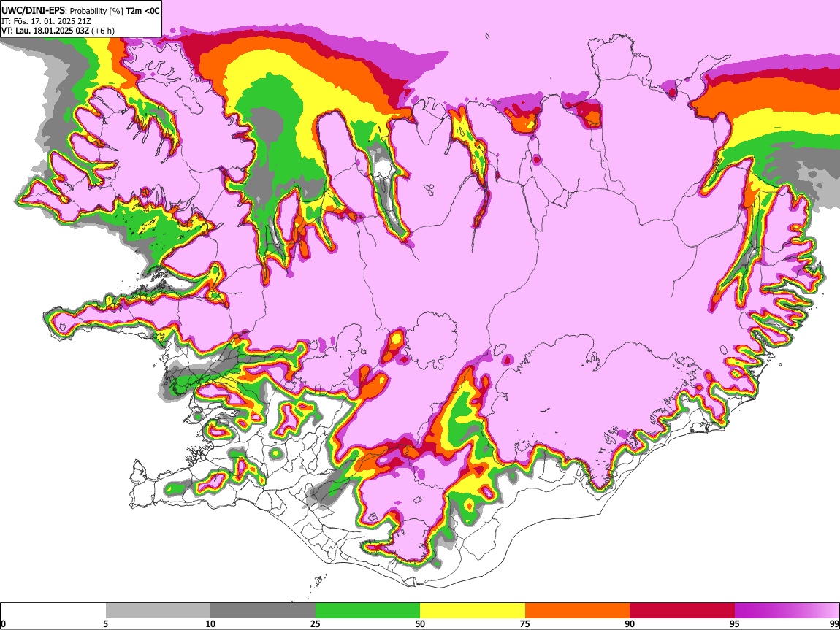840x630 pixels.
Task: Click the dark gray 10–25% legend swatch
Action: click(x=263, y=610)
